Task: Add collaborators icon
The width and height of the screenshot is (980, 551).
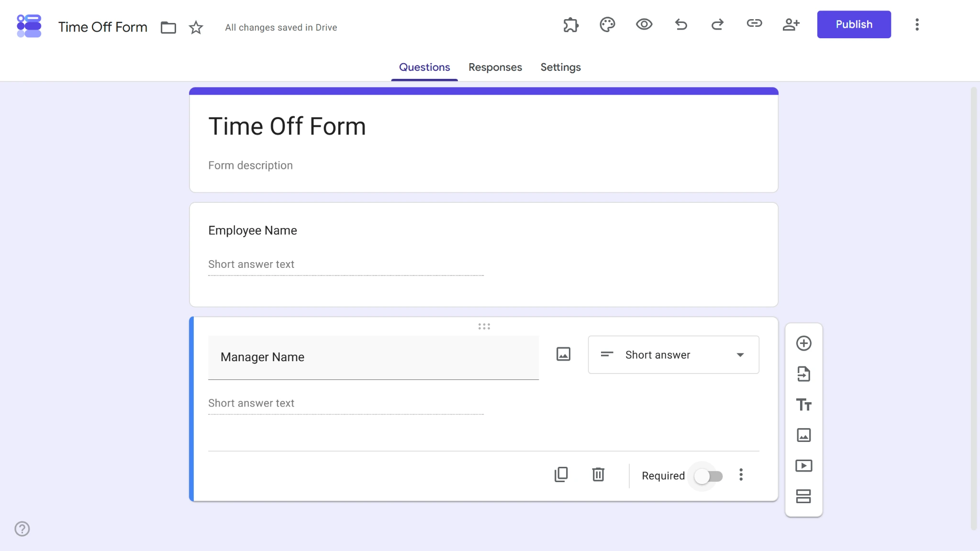Action: 791,24
